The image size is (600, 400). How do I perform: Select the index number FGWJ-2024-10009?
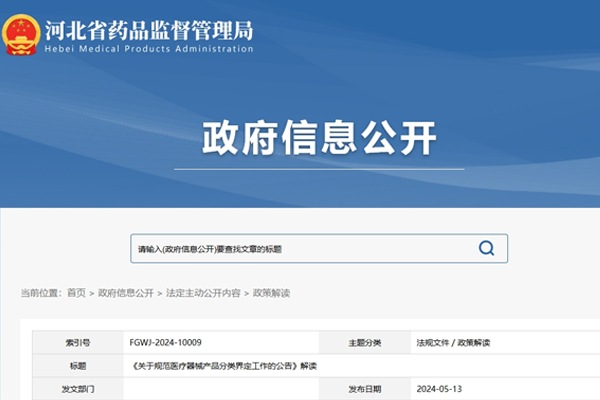(x=163, y=342)
